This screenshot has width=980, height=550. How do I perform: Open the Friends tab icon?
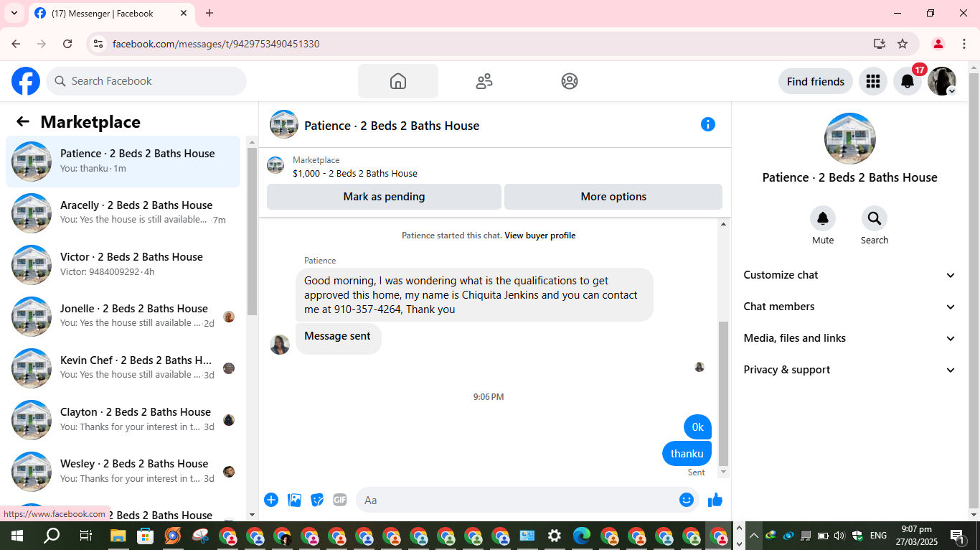(x=484, y=81)
